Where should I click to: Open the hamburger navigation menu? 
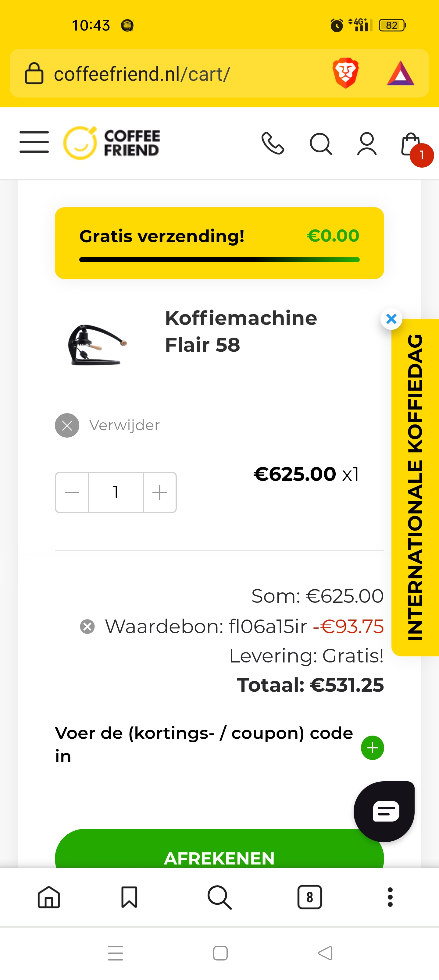[34, 142]
